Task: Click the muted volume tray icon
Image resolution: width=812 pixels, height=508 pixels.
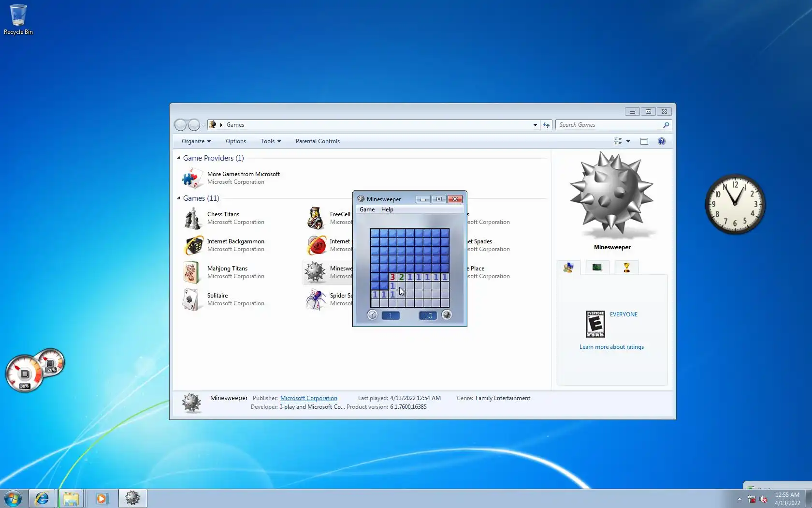Action: pos(763,499)
